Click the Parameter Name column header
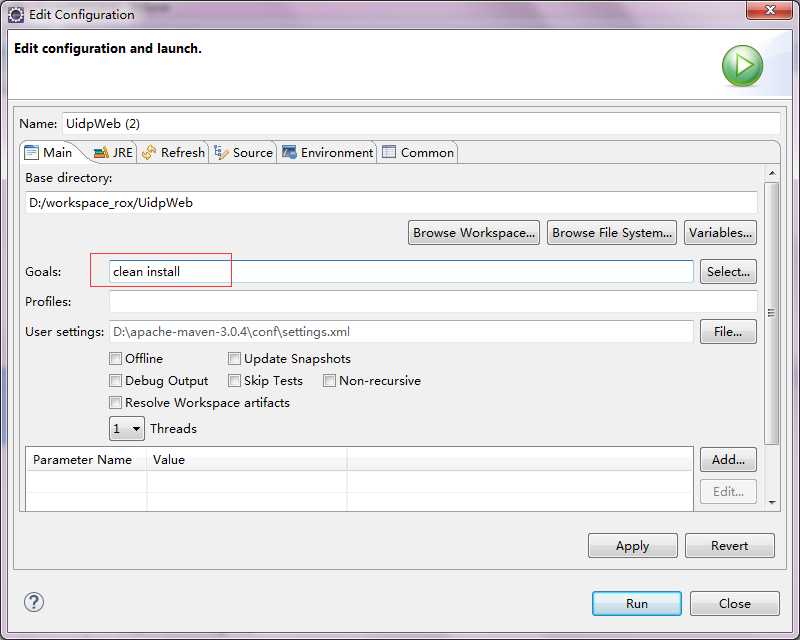The height and width of the screenshot is (640, 800). [86, 460]
